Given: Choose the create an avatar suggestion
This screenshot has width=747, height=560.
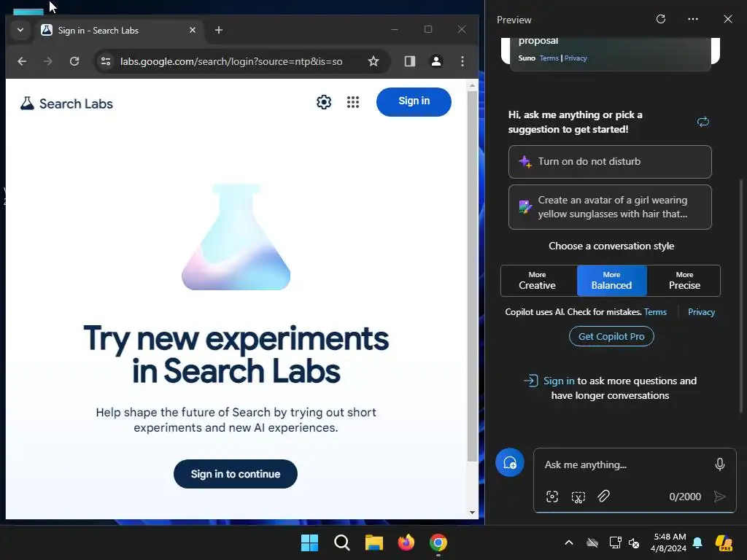Looking at the screenshot, I should (610, 207).
